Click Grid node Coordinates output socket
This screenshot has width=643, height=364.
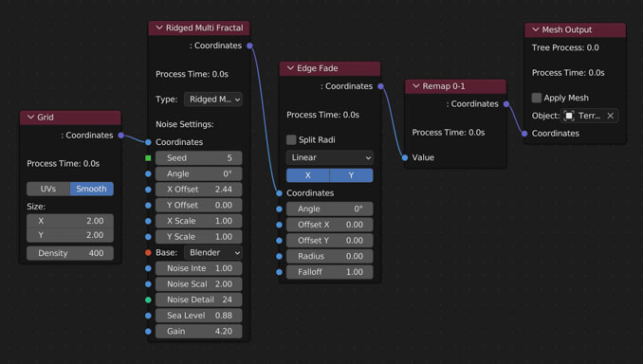[121, 136]
